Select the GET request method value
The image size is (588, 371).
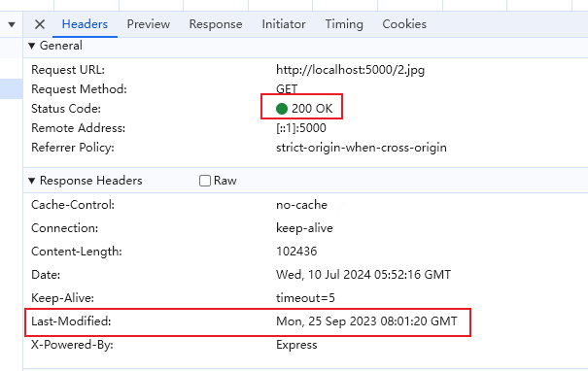[287, 89]
